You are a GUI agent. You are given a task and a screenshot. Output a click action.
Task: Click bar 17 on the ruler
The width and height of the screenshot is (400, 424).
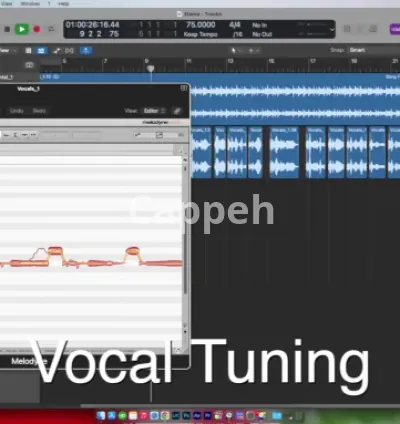coord(312,61)
